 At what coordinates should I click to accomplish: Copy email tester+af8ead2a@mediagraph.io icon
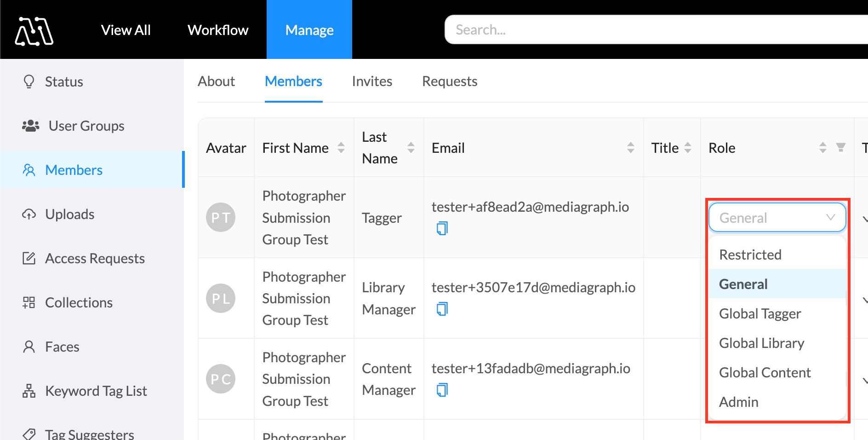(x=442, y=228)
